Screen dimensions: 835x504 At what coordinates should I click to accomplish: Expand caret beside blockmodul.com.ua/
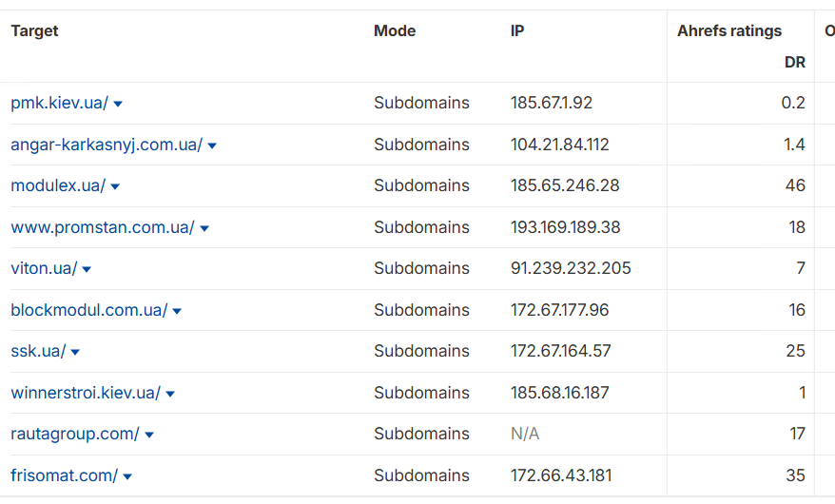177,311
